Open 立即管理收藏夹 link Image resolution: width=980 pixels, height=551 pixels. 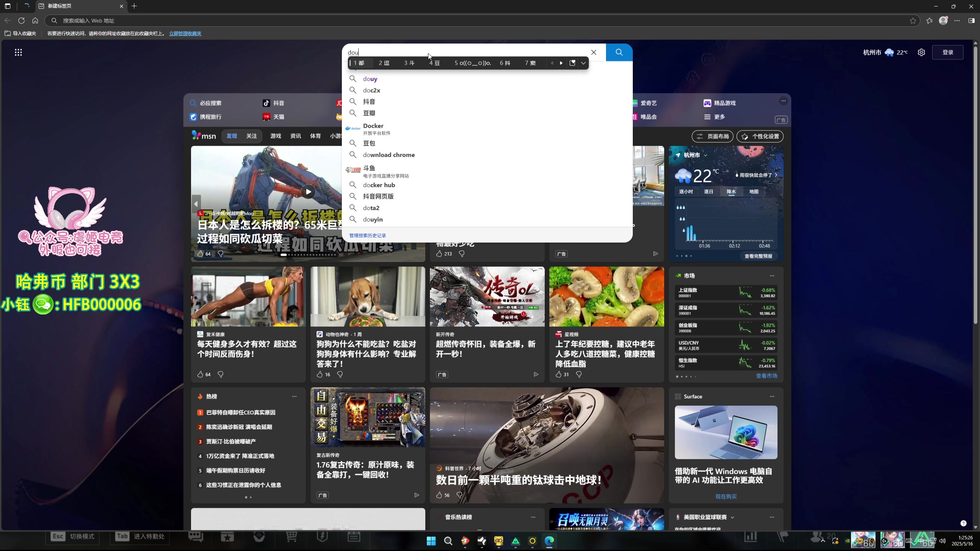pos(185,33)
